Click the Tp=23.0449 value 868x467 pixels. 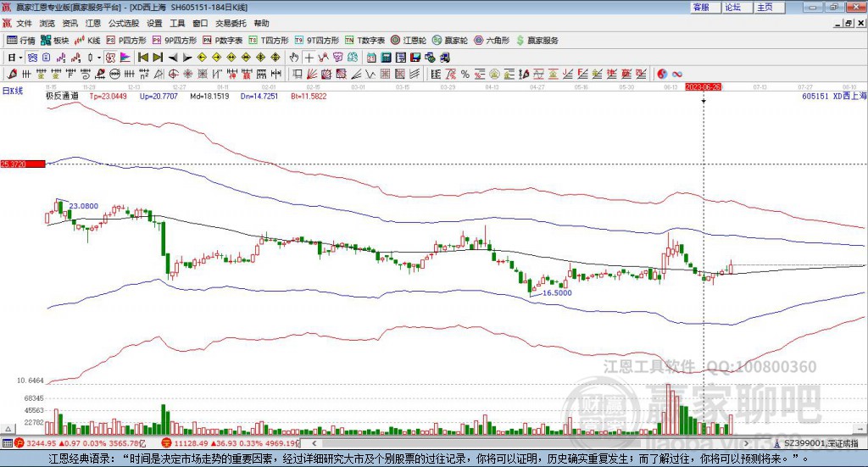[x=108, y=97]
